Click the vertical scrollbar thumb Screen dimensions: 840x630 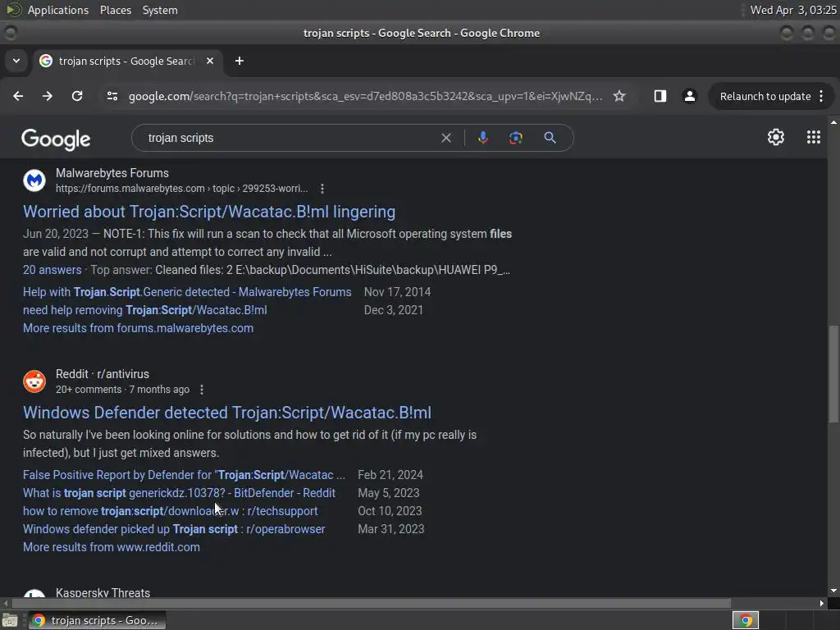tap(833, 373)
